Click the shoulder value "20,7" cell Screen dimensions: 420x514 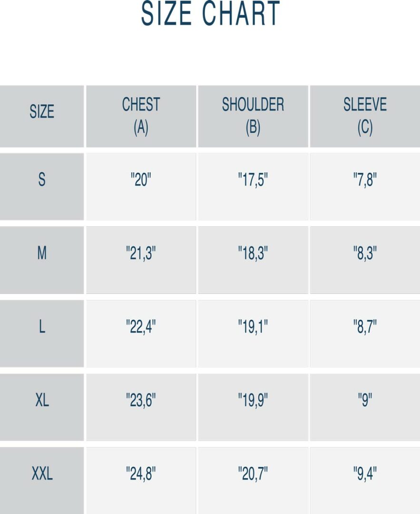[x=253, y=481]
